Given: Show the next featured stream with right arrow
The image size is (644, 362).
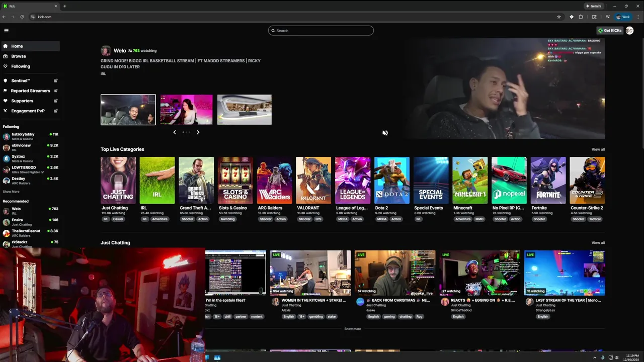Looking at the screenshot, I should [x=198, y=132].
